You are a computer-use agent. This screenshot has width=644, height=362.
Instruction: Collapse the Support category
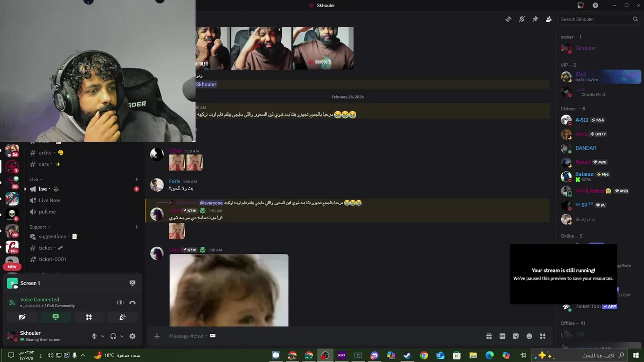(x=40, y=227)
